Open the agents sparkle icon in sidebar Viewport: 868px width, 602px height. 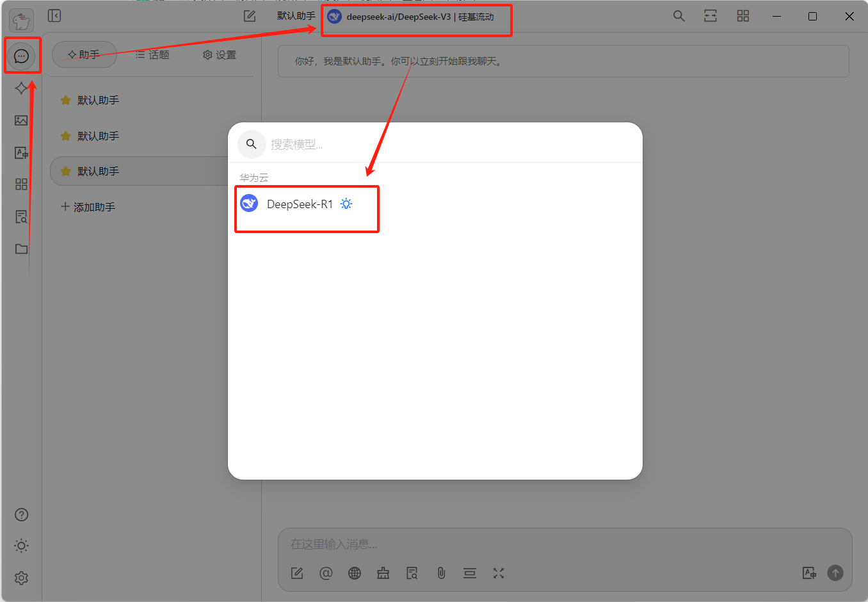point(21,88)
